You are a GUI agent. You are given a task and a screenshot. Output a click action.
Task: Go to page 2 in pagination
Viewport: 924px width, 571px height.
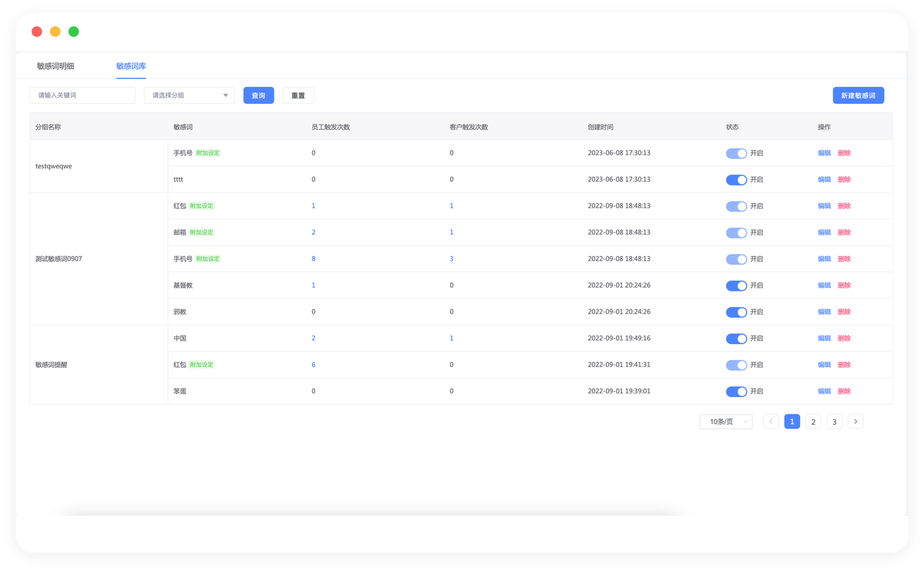click(813, 422)
